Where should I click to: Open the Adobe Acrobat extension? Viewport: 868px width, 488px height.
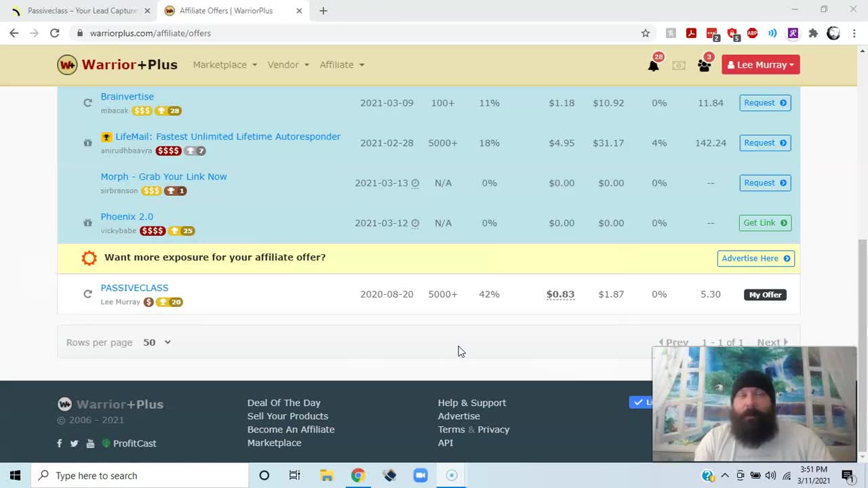[x=691, y=33]
